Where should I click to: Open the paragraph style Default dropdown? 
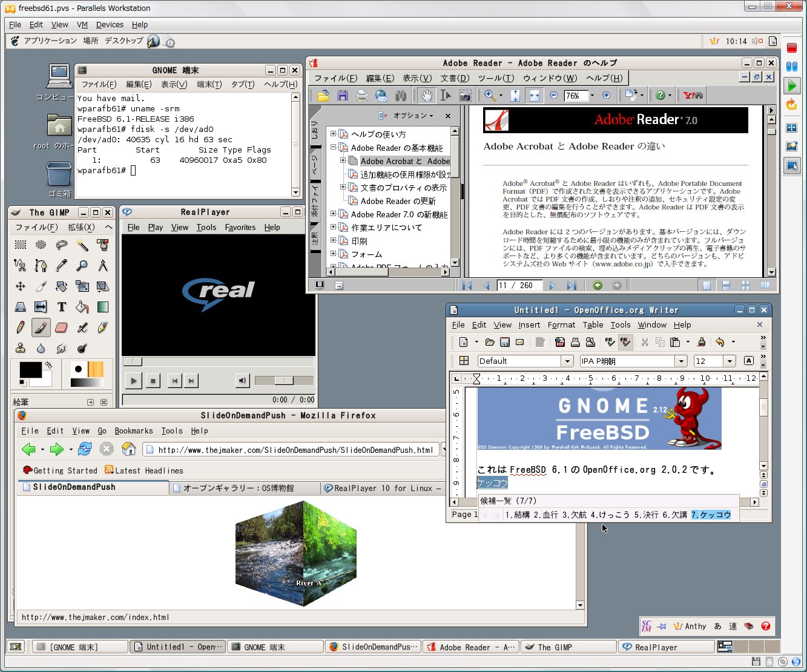[x=567, y=361]
